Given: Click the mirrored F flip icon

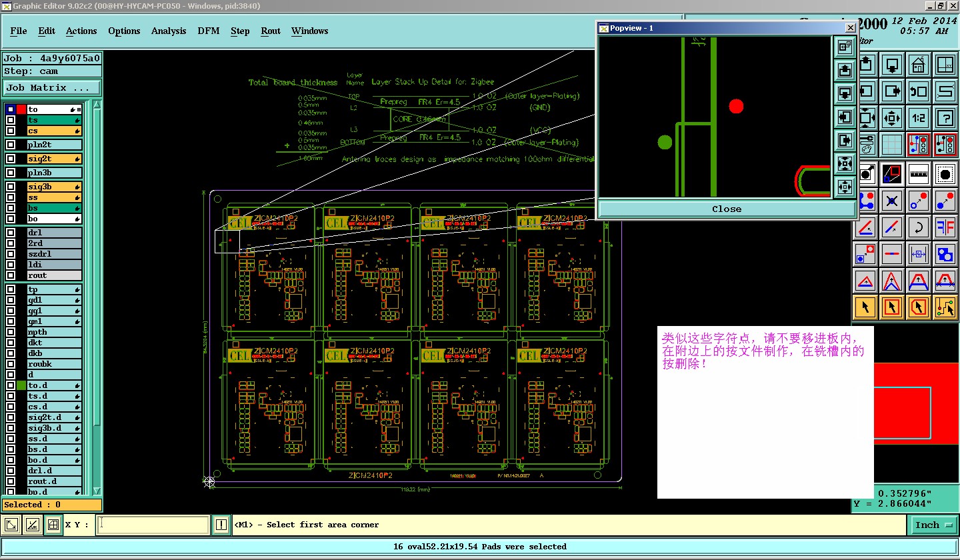Looking at the screenshot, I should [945, 227].
